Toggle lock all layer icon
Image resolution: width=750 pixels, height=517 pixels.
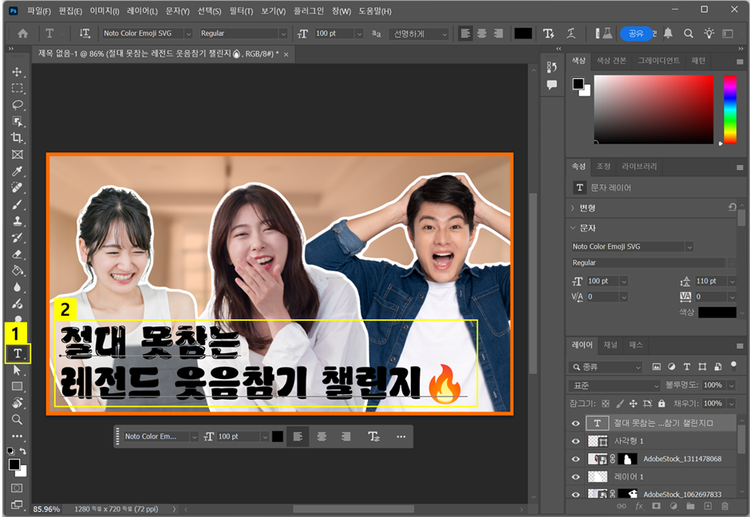click(x=662, y=404)
